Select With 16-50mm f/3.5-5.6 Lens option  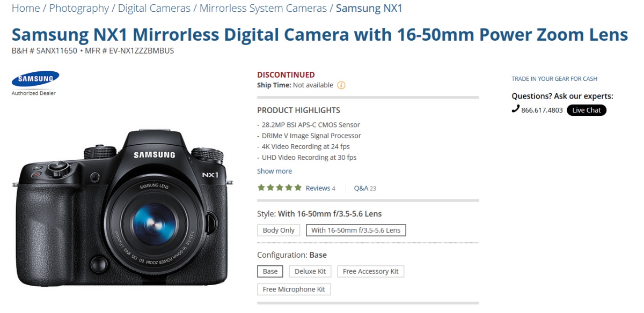click(356, 230)
